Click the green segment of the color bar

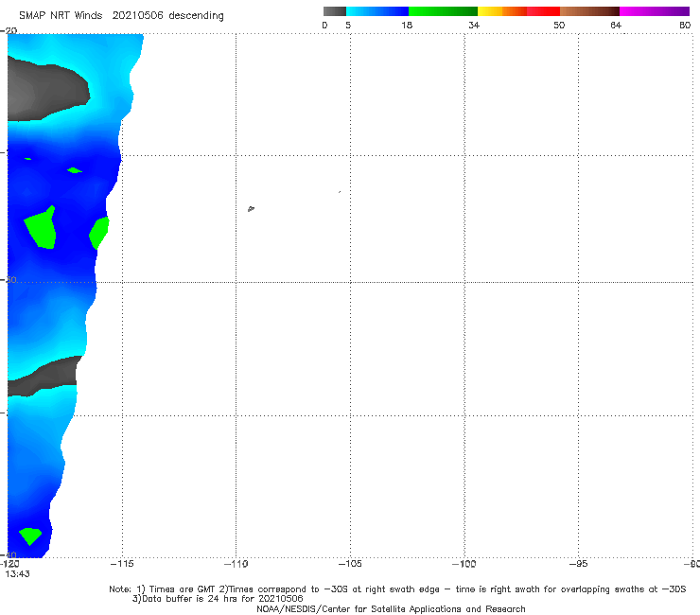click(443, 11)
